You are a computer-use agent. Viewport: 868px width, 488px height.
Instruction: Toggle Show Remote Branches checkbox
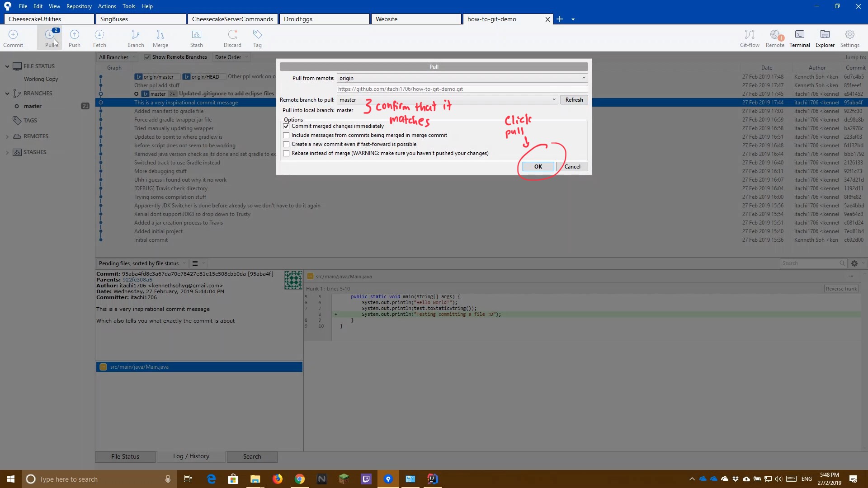(147, 56)
